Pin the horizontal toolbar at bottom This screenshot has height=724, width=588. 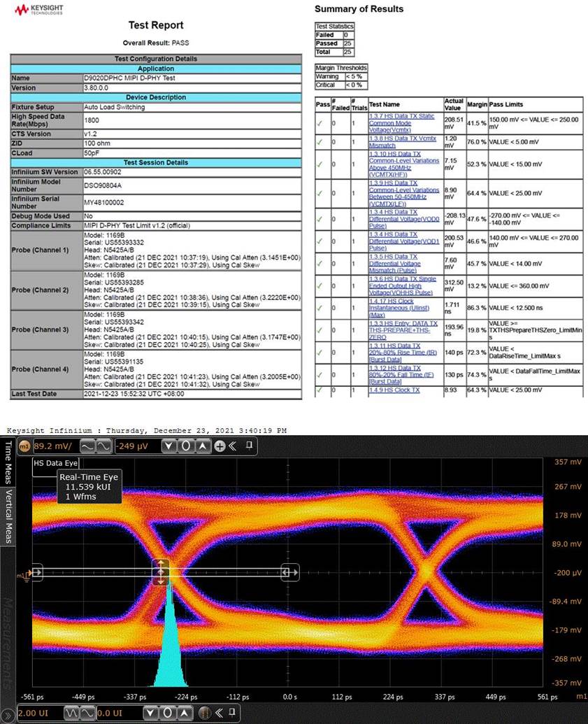tap(232, 712)
